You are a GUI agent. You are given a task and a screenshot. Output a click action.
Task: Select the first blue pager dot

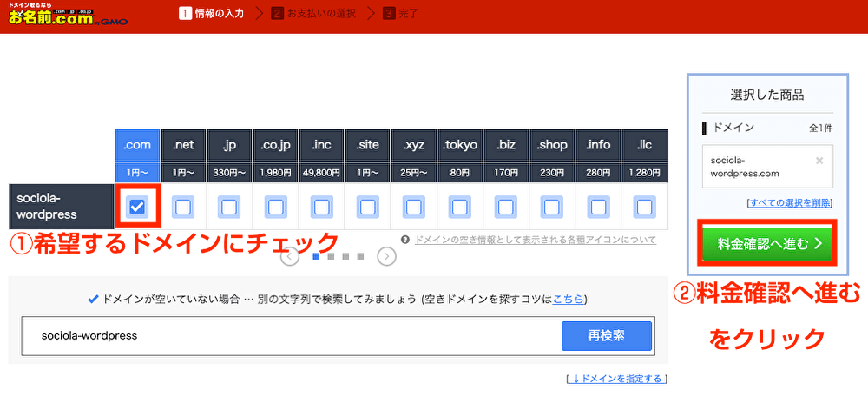[317, 256]
